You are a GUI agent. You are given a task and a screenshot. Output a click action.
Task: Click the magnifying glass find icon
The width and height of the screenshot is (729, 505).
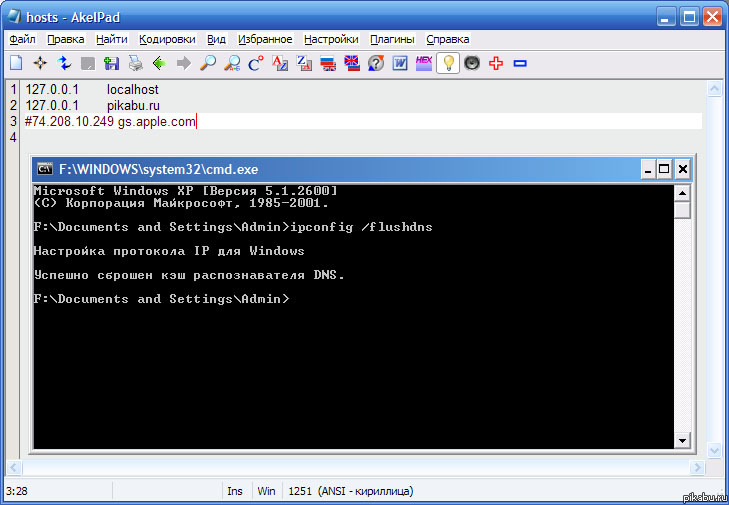208,63
